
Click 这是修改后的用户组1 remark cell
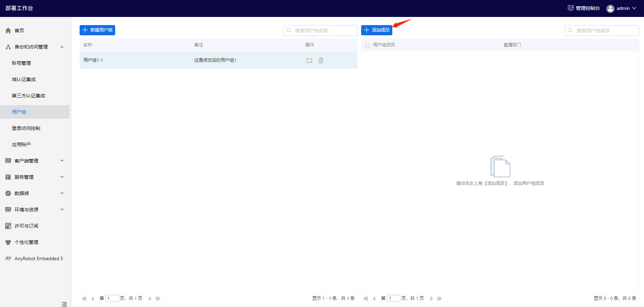tap(215, 60)
